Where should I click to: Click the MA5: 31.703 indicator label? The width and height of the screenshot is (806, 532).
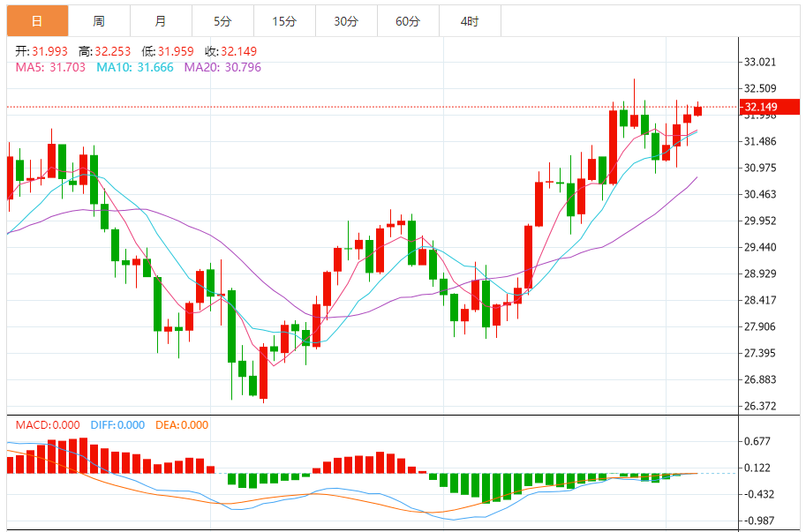50,67
